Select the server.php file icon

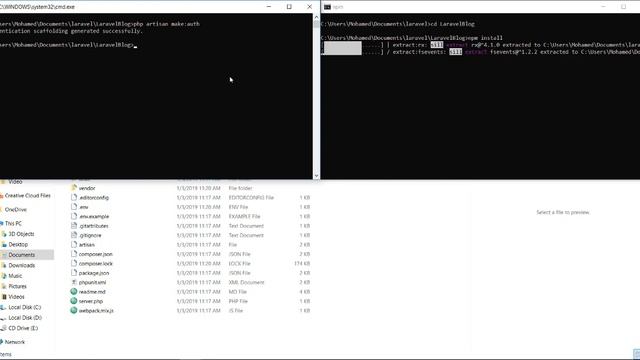74,301
